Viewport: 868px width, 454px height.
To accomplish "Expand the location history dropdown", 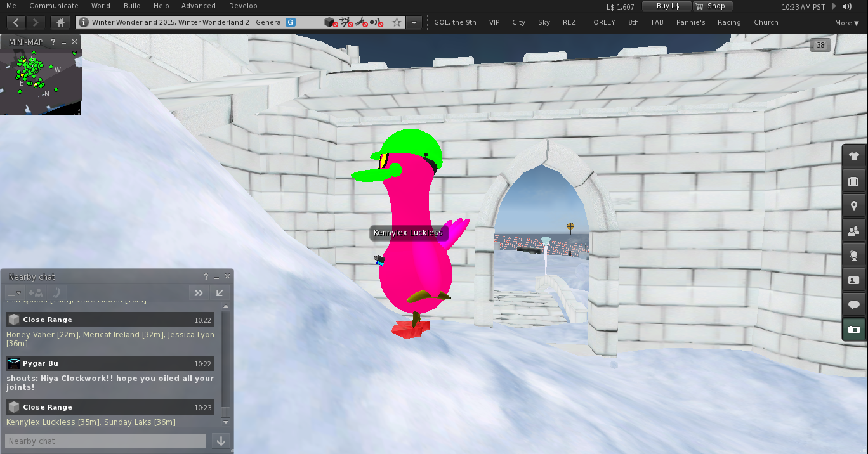I will (x=414, y=22).
